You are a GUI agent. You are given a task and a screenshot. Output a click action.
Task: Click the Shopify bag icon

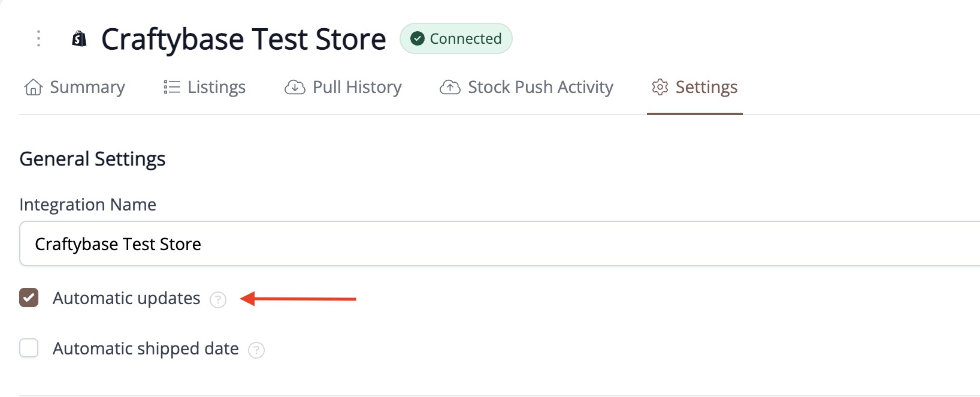[x=79, y=39]
